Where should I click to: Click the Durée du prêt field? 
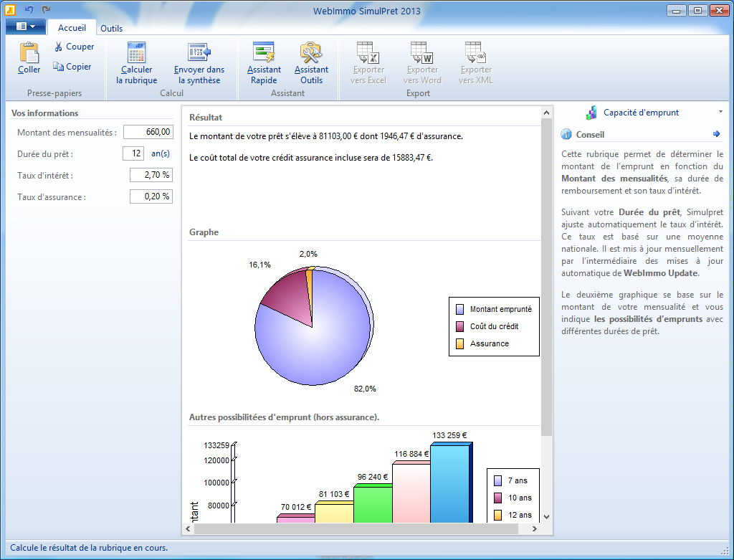(133, 153)
